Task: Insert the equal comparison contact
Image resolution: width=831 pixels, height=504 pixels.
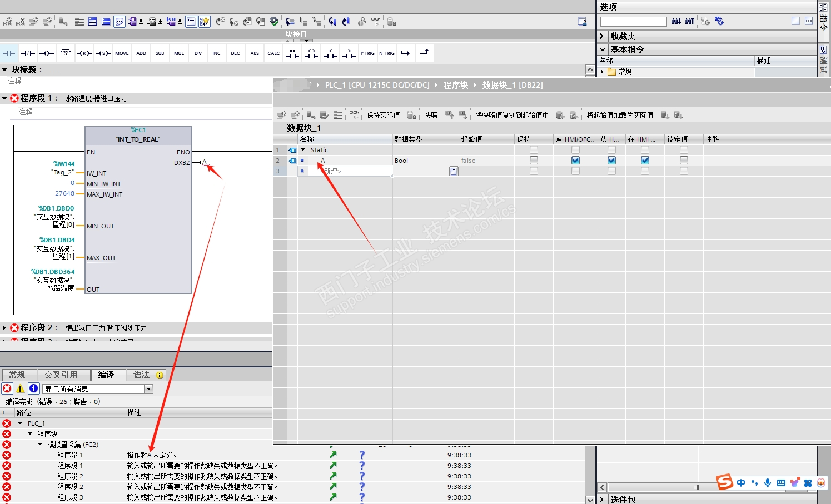Action: (292, 53)
